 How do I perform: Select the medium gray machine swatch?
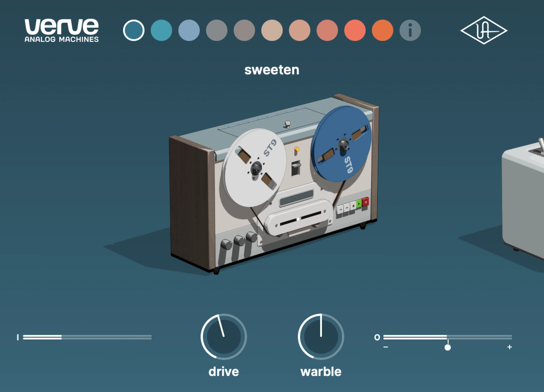217,30
